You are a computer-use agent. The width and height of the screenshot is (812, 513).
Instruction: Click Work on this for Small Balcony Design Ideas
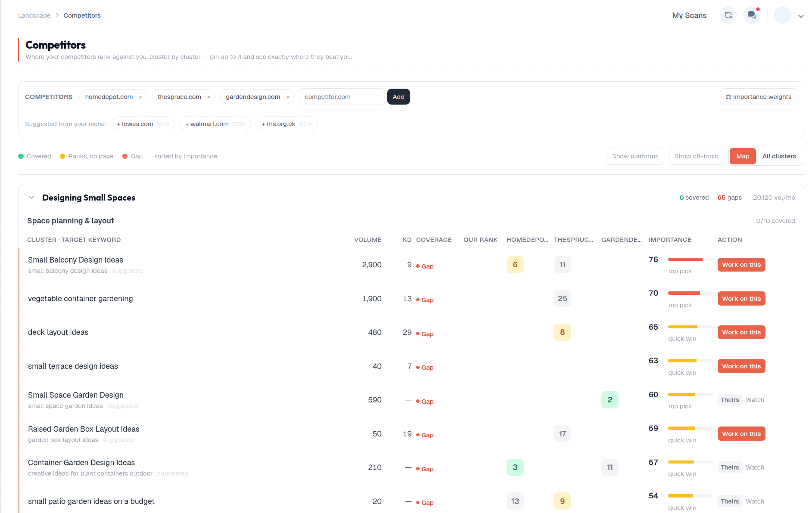click(741, 265)
